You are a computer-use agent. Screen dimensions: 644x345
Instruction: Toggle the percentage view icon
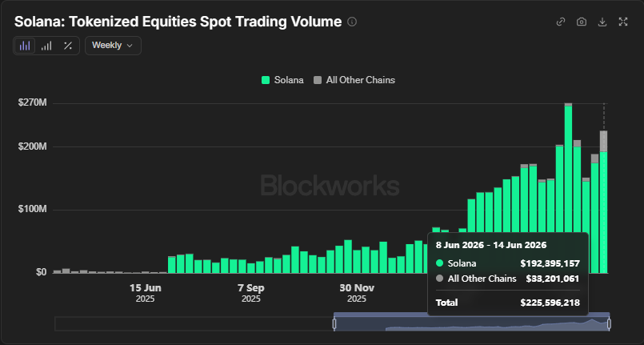(x=68, y=46)
